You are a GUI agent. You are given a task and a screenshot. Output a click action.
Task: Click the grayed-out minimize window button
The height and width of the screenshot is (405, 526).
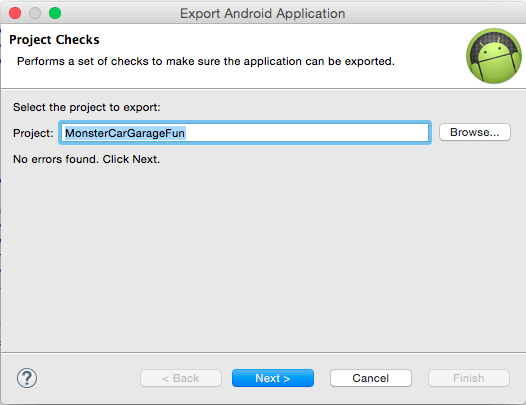click(x=35, y=13)
